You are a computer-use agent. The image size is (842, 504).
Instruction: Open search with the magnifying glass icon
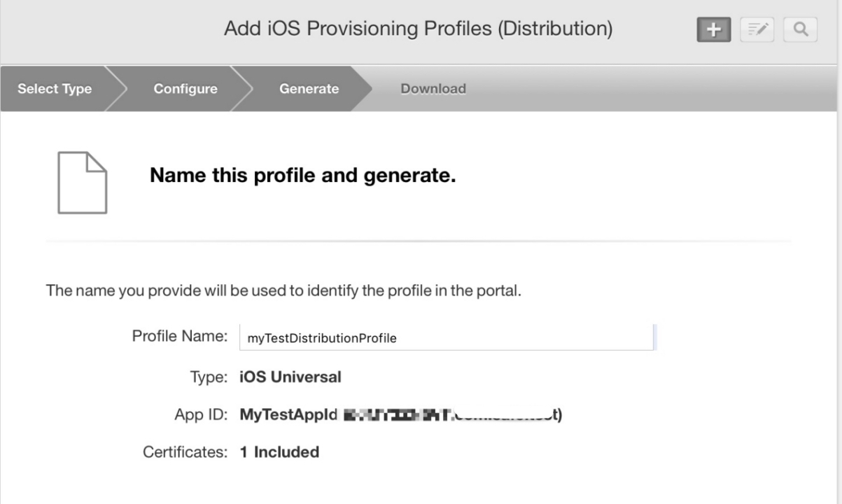tap(801, 30)
